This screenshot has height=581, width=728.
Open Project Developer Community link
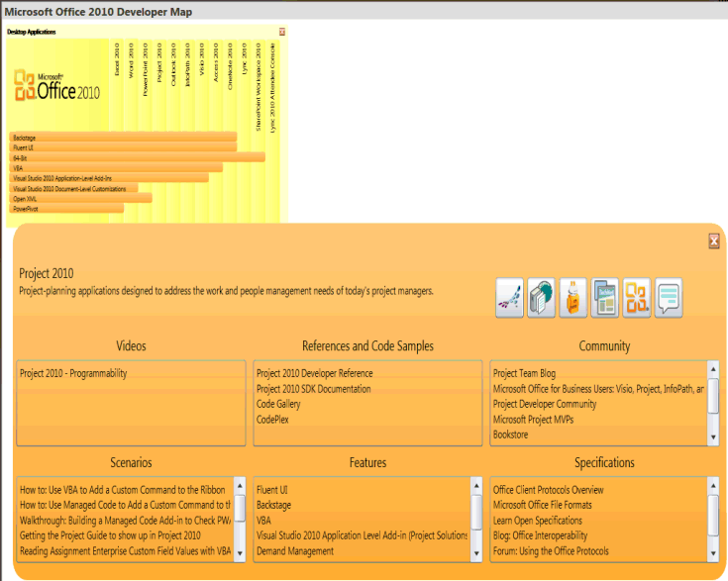tap(545, 404)
